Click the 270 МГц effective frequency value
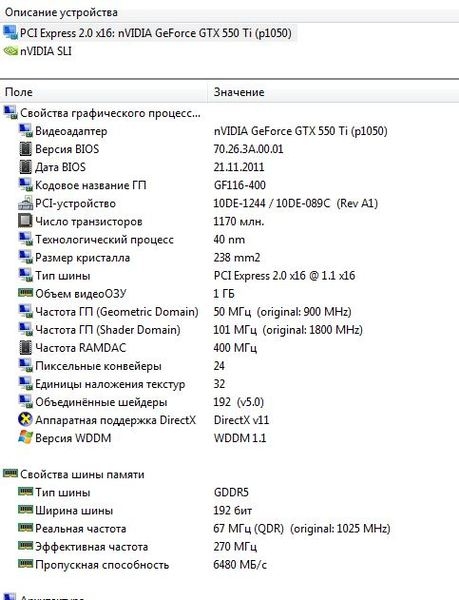 [x=235, y=546]
